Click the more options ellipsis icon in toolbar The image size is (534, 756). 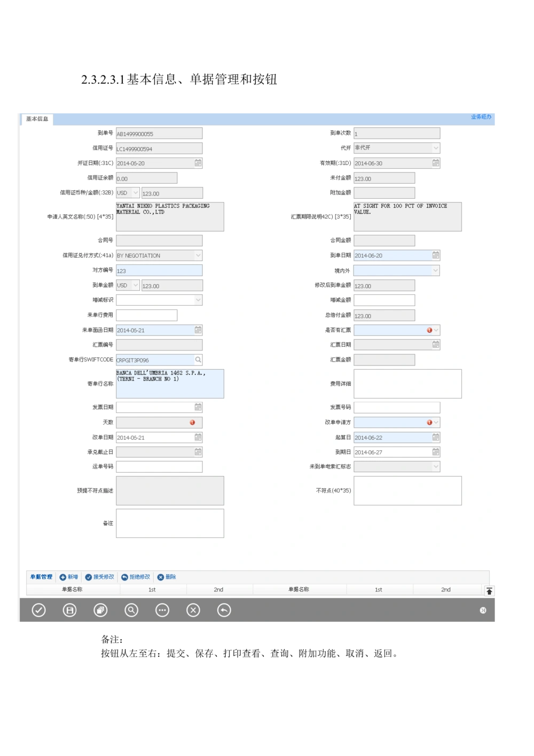pyautogui.click(x=162, y=610)
